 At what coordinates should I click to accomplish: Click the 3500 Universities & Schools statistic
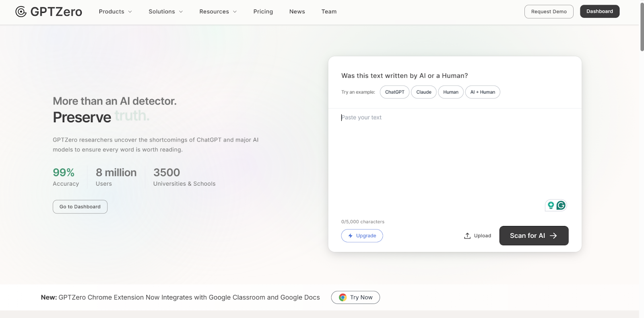tap(184, 177)
